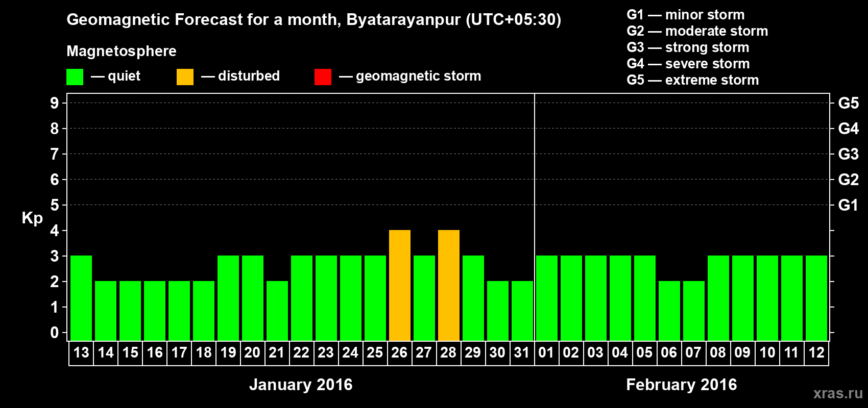
Task: Click the 'G4 — severe storm' legend line
Action: click(x=688, y=64)
